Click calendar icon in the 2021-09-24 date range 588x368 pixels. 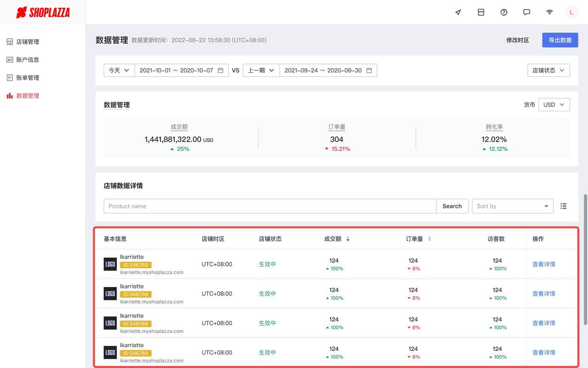[x=369, y=70]
